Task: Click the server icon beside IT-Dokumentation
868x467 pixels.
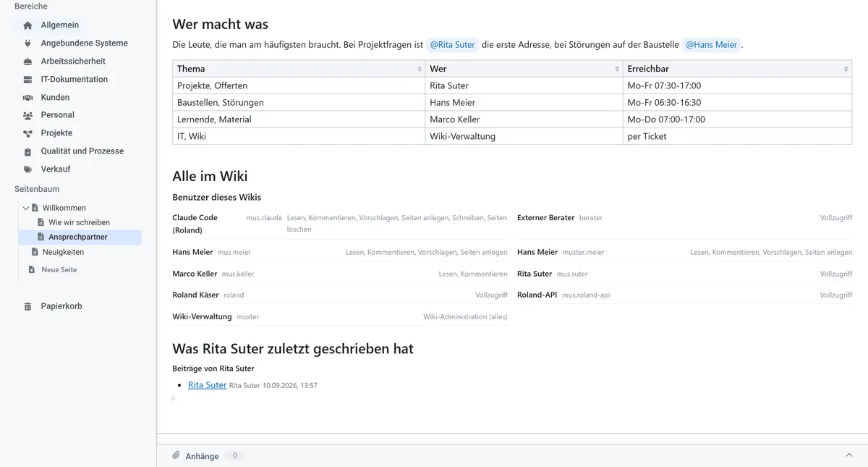Action: coord(27,80)
